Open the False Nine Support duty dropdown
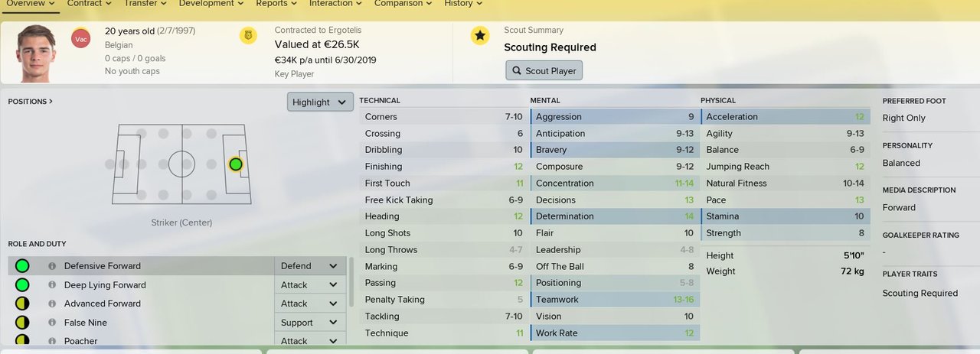This screenshot has height=354, width=980. [310, 323]
